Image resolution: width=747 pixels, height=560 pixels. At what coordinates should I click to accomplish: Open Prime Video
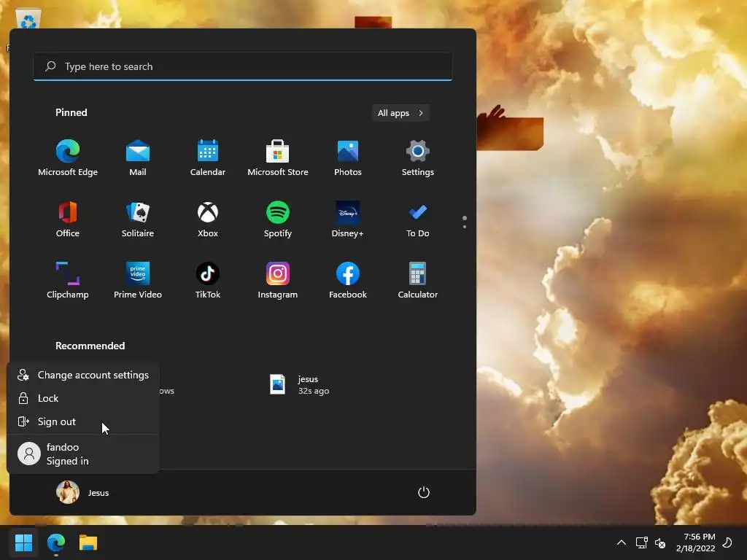pos(138,281)
